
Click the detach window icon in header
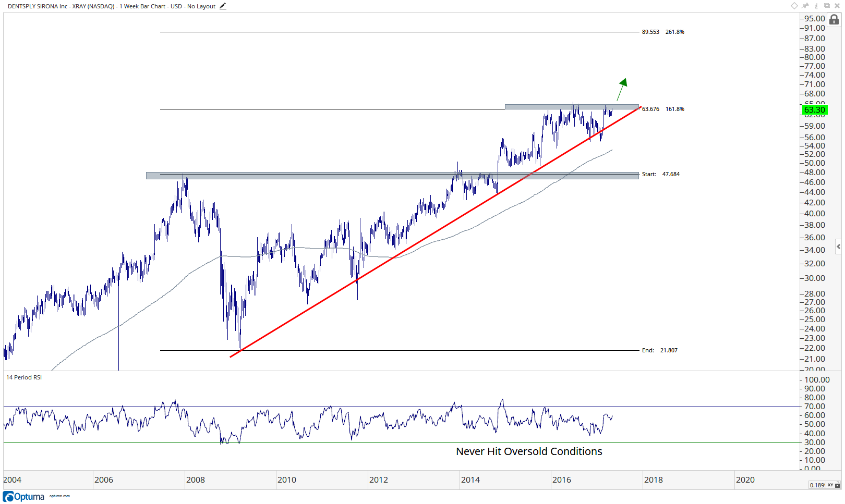click(x=827, y=6)
